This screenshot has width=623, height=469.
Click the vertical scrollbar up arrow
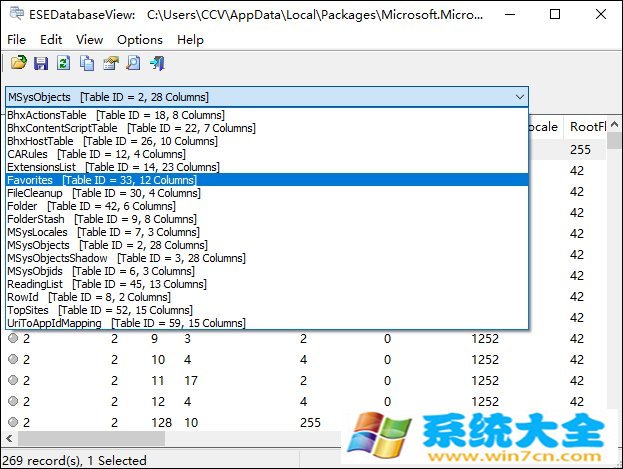615,124
